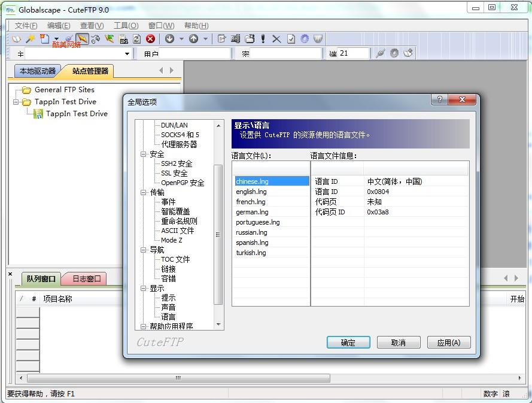Open the host address combo box dropdown
The image size is (532, 403).
pos(127,54)
